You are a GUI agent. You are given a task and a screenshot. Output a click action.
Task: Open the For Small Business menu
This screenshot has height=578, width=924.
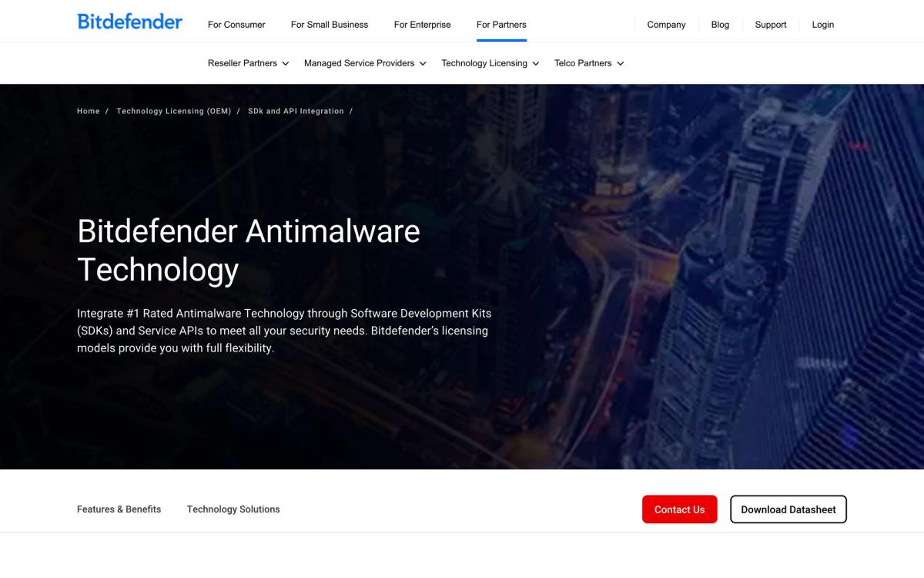click(x=330, y=25)
